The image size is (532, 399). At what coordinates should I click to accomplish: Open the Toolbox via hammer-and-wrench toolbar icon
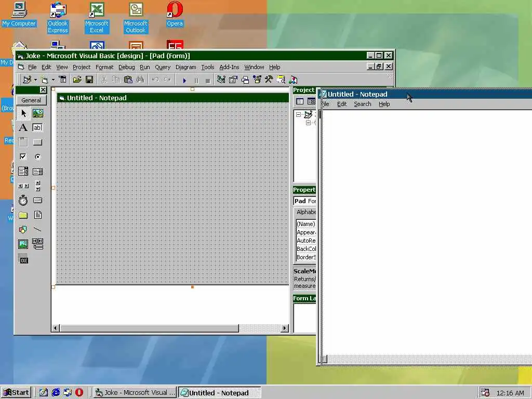pos(269,79)
